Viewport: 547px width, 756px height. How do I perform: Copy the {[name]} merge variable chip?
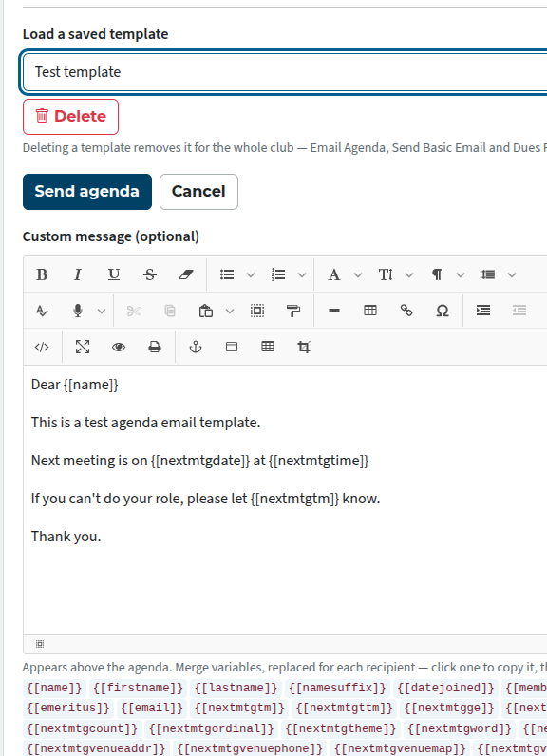tap(54, 688)
